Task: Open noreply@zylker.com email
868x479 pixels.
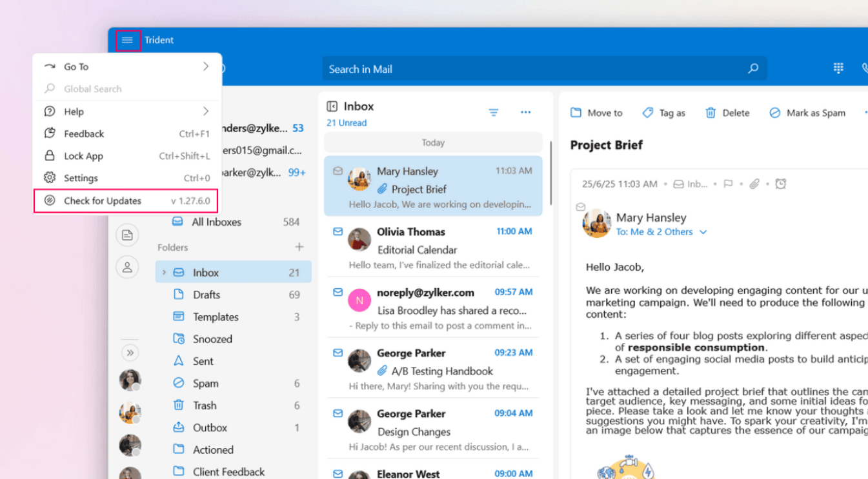Action: [x=433, y=308]
